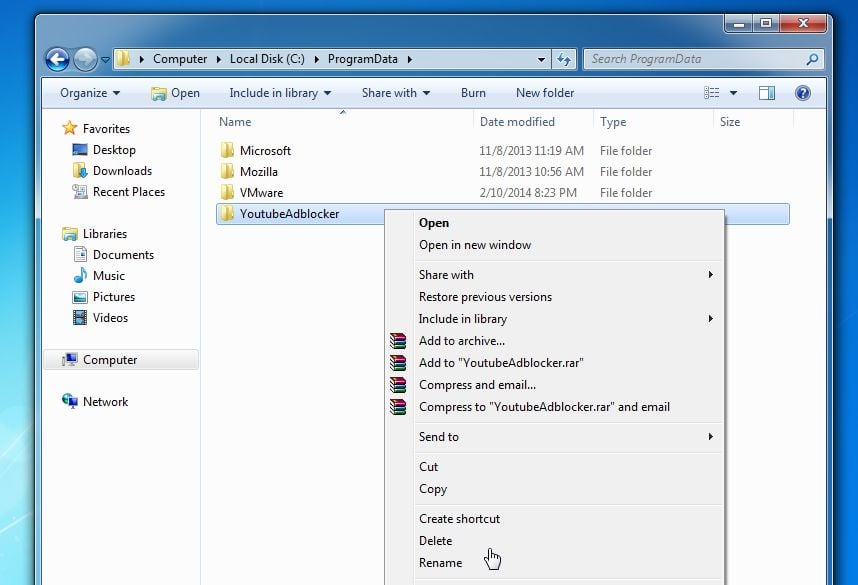Click the Forward navigation arrow
Viewport: 858px width, 585px height.
85,59
